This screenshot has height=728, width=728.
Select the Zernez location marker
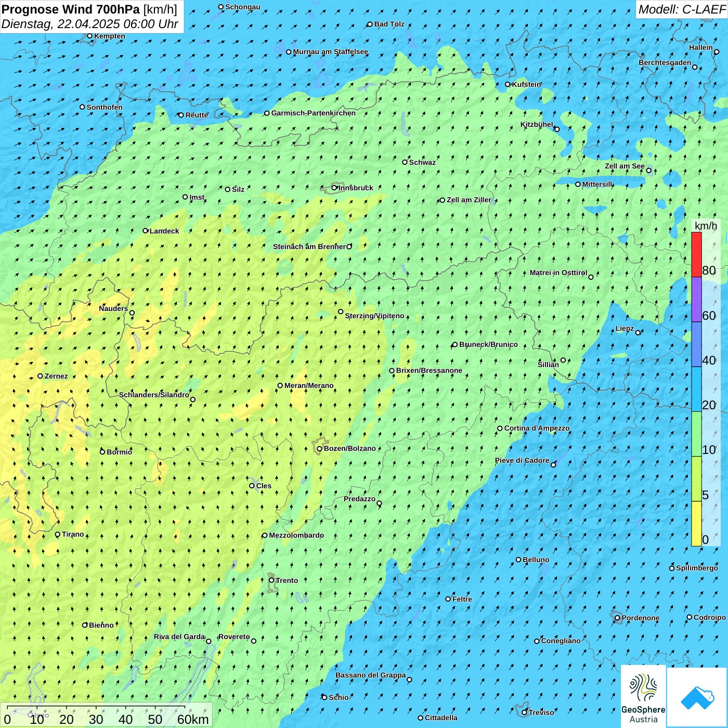41,376
